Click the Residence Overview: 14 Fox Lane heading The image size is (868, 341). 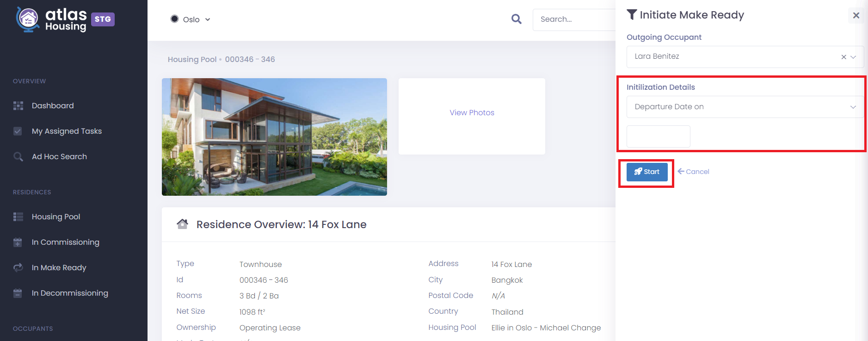281,224
